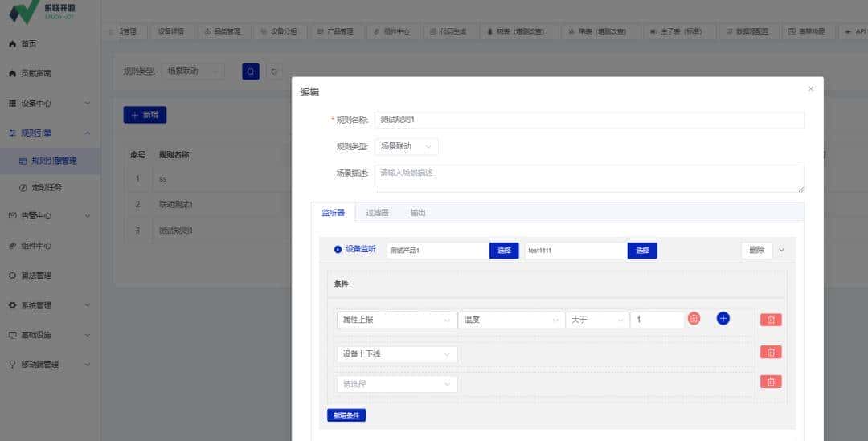
Task: Switch to the 组件中心 page tab
Action: (392, 31)
